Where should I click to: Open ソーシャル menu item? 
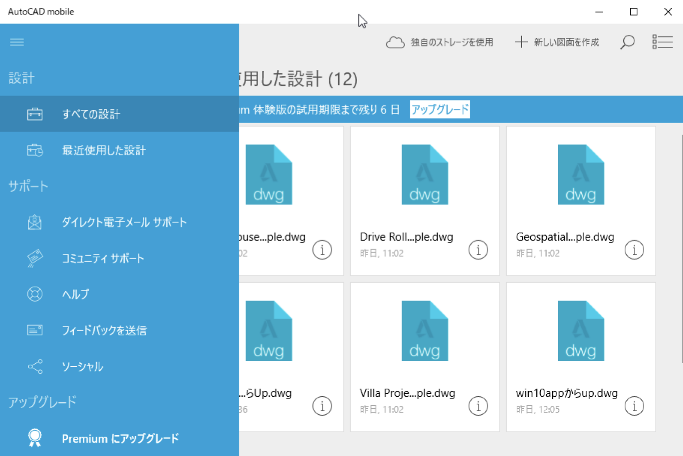(119, 366)
